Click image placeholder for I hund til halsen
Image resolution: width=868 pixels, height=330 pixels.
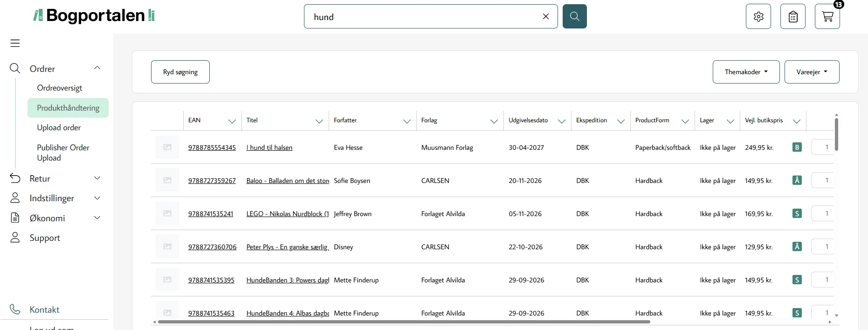point(167,147)
